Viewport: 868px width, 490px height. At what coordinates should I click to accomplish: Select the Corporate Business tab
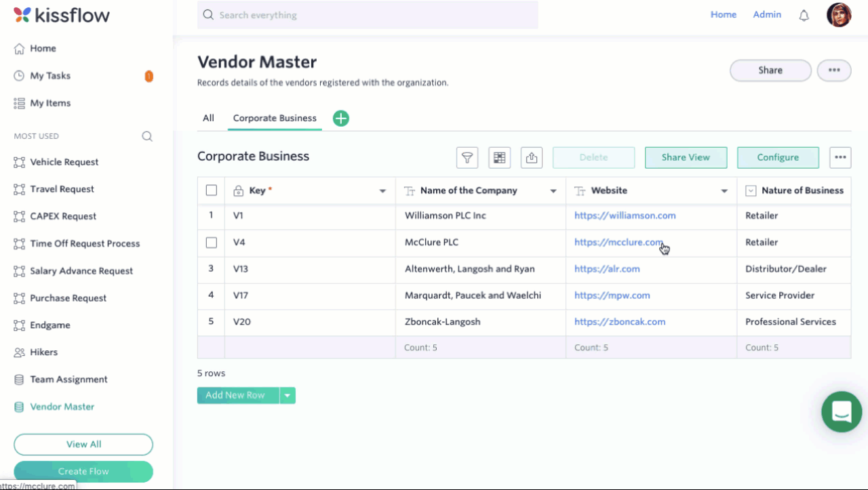[x=275, y=118]
